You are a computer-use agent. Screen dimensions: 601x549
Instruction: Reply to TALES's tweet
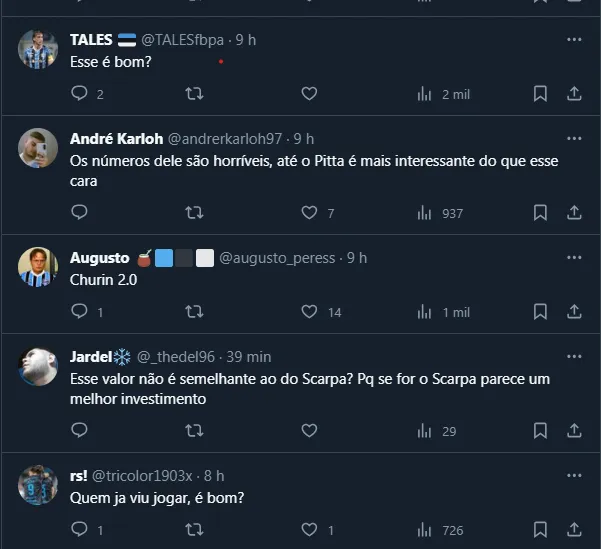point(81,94)
